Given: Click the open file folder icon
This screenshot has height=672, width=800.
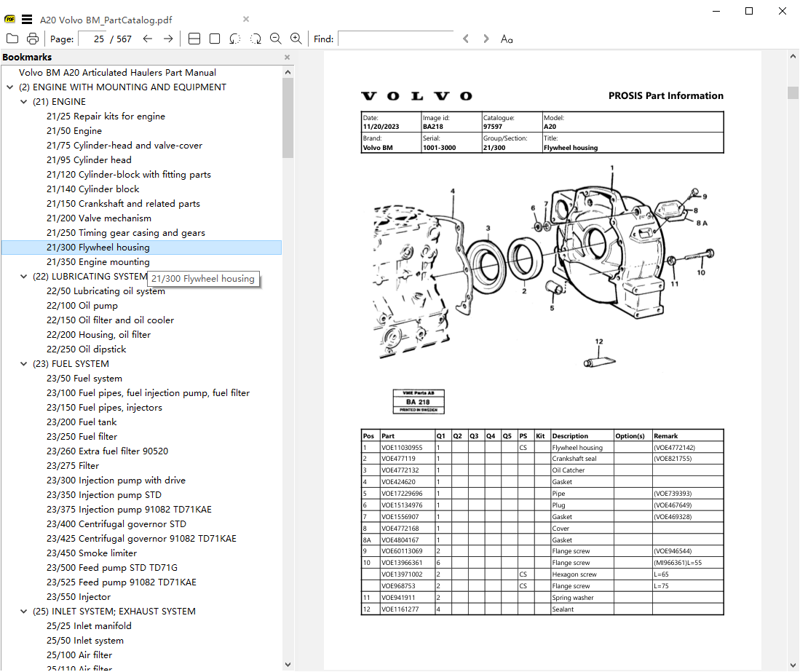Looking at the screenshot, I should coord(12,39).
